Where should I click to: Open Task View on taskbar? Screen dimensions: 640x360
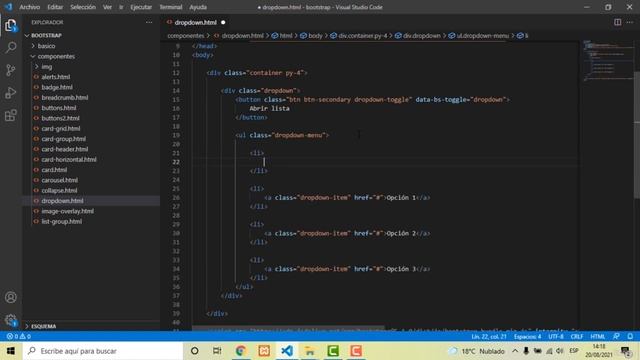(x=217, y=351)
